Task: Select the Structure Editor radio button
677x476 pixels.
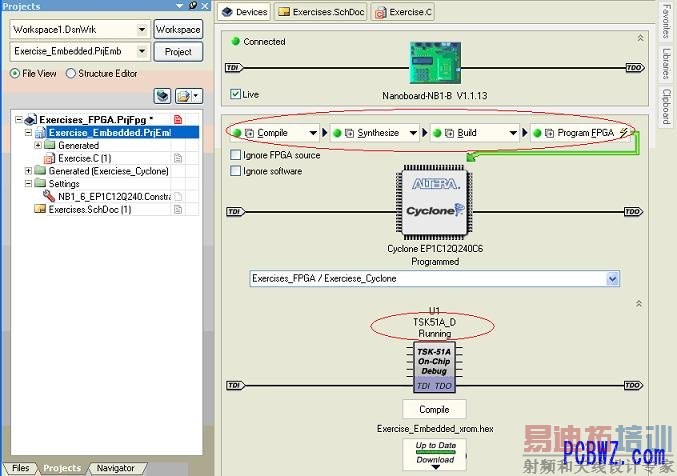Action: click(x=71, y=73)
